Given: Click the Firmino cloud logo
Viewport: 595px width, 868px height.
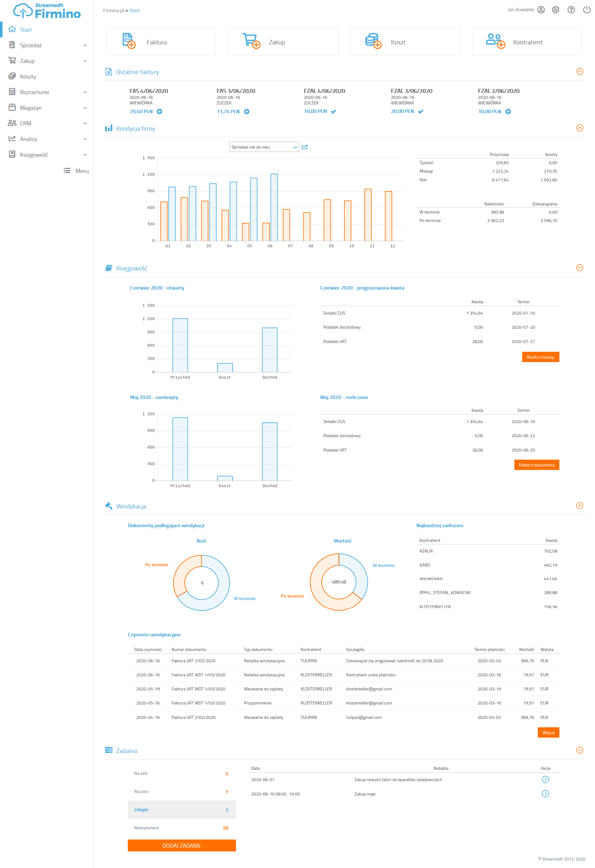Looking at the screenshot, I should pyautogui.click(x=47, y=11).
